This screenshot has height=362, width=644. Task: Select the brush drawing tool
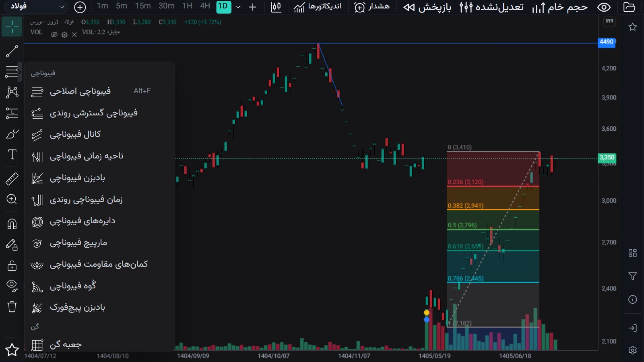tap(12, 134)
